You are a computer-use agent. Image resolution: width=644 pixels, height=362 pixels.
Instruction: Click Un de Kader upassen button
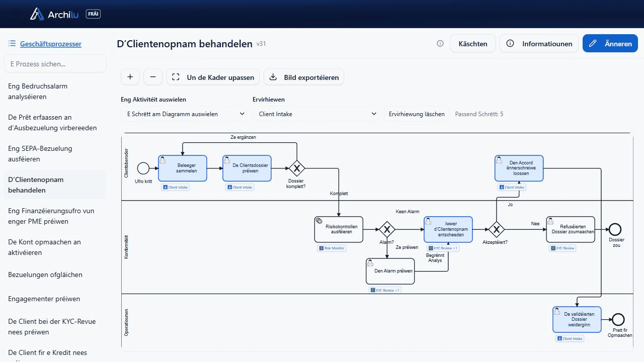(213, 77)
